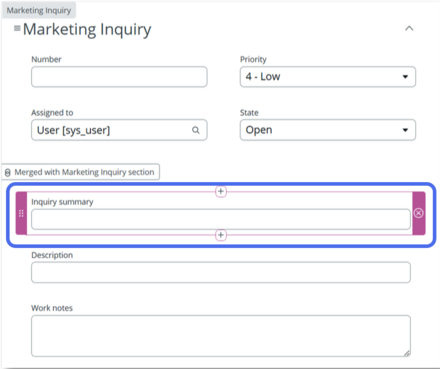Click the State field label
440x369 pixels.
coord(249,113)
